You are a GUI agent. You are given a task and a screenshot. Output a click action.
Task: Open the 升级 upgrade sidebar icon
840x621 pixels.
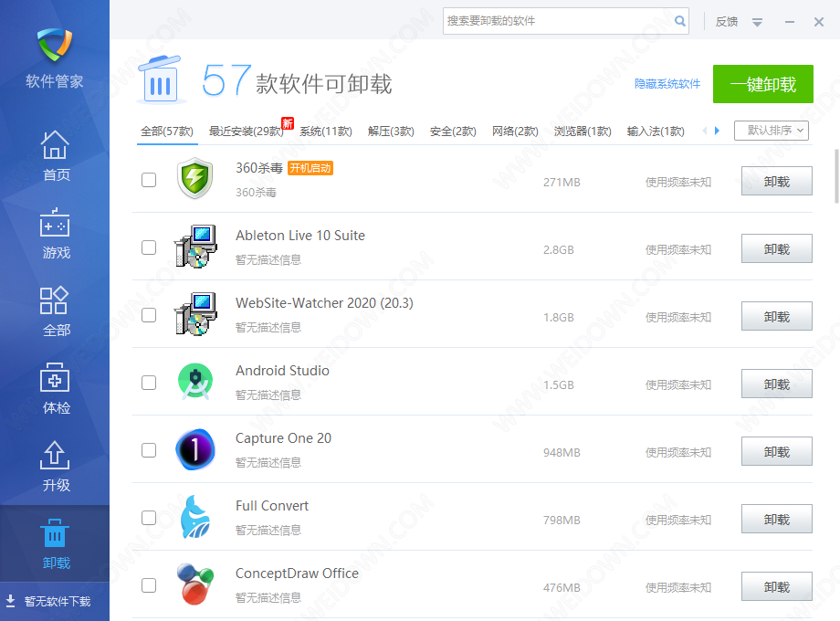tap(55, 455)
